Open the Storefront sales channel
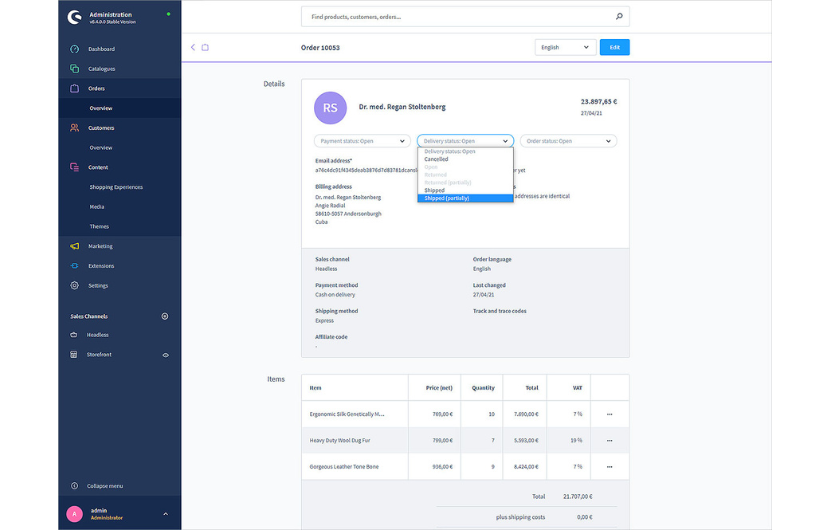Viewport: 830px width, 530px height. [x=99, y=354]
